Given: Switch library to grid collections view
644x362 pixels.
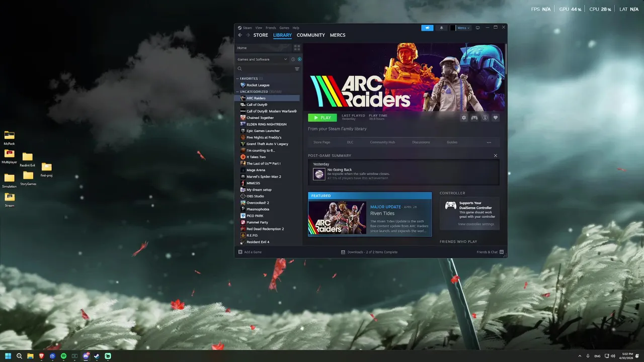Looking at the screenshot, I should (297, 48).
